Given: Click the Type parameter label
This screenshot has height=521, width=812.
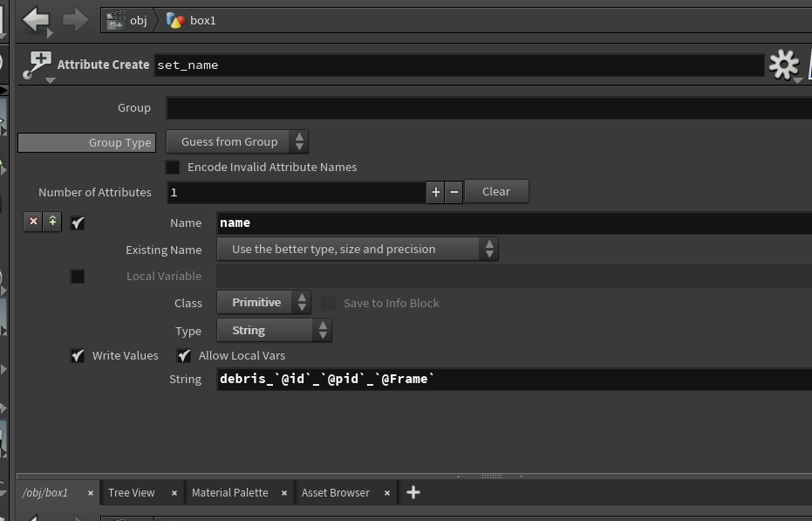Looking at the screenshot, I should (188, 331).
